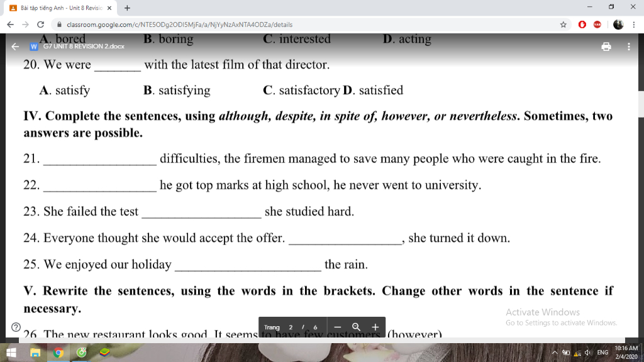Click the browser Back arrow
This screenshot has height=362, width=644.
point(10,25)
